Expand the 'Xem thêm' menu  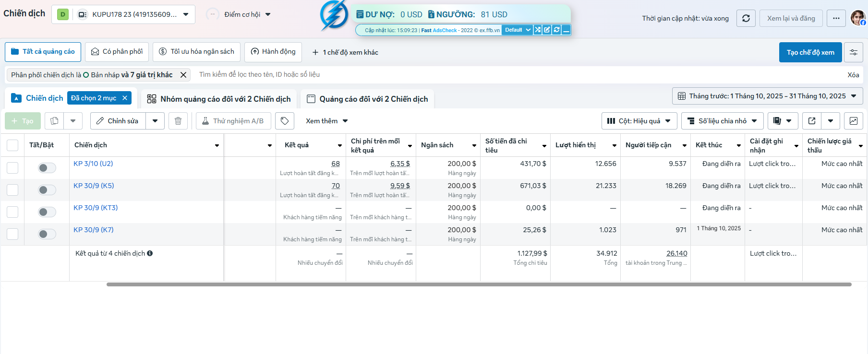click(327, 121)
